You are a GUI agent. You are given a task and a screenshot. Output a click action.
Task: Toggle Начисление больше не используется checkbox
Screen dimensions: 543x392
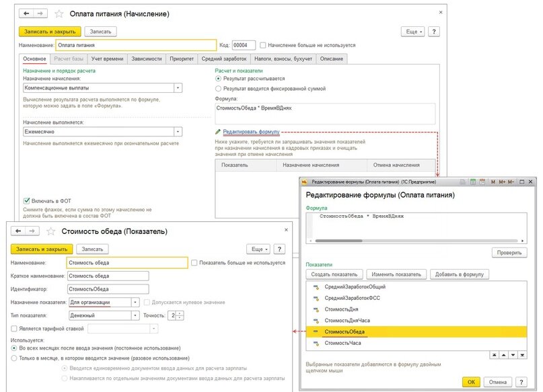pos(263,45)
